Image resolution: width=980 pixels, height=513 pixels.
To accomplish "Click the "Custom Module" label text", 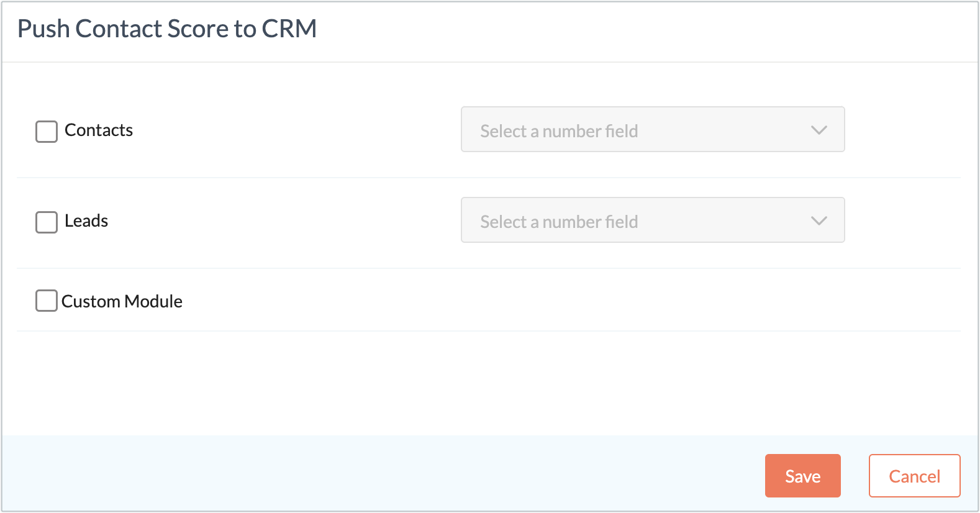I will tap(122, 302).
